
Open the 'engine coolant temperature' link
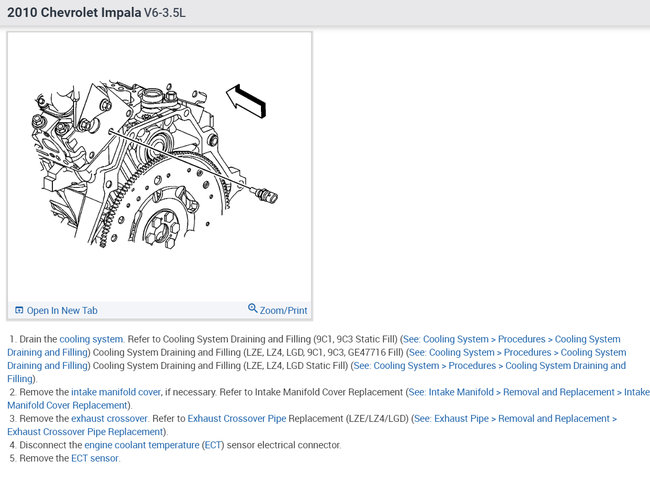tap(142, 445)
